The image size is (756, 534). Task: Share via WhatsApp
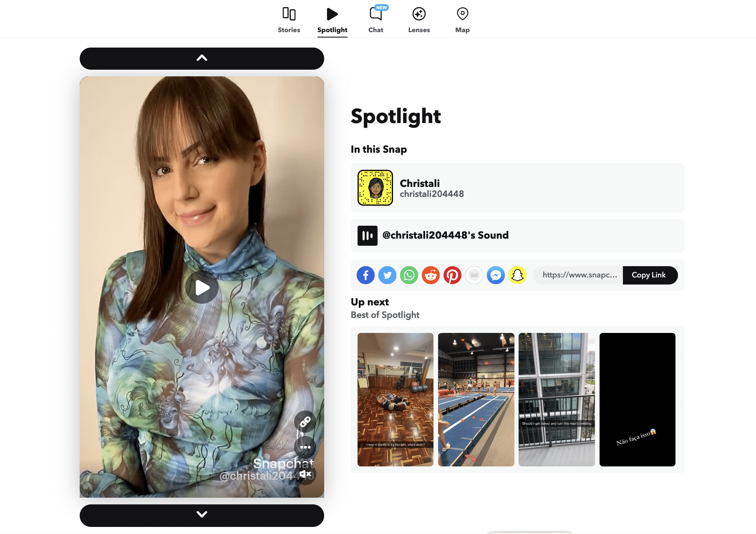coord(409,275)
